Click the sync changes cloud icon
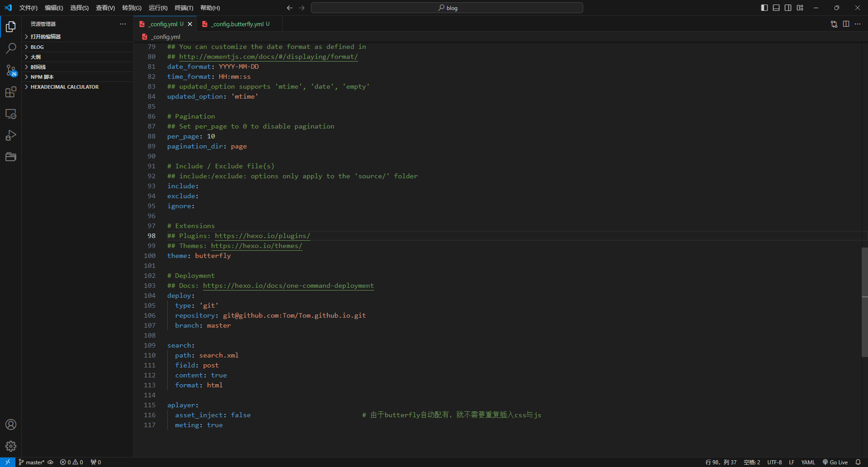 [51, 462]
